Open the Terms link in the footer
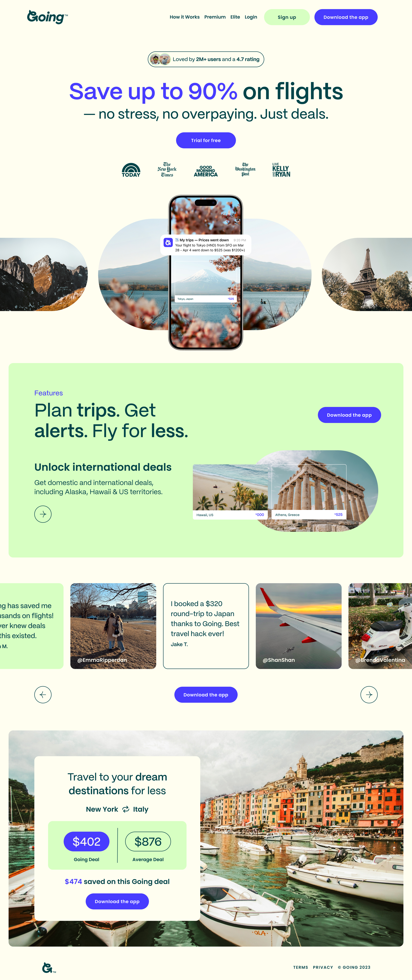Viewport: 412px width, 980px height. click(300, 967)
